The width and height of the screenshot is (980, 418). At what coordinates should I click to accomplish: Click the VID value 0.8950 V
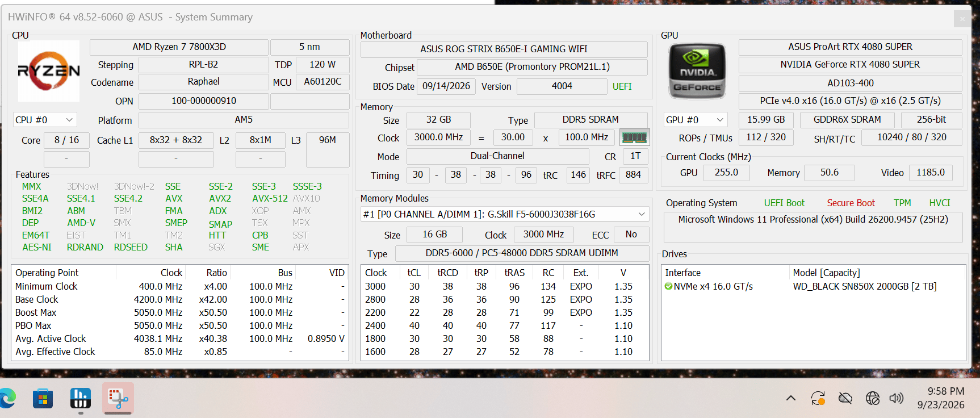coord(326,339)
